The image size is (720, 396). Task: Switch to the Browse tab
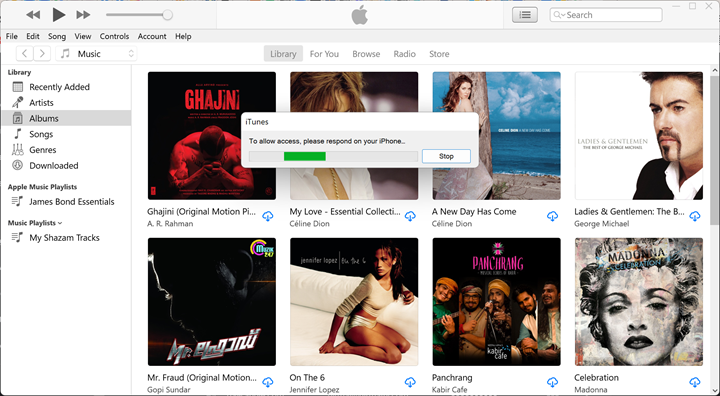click(x=366, y=54)
